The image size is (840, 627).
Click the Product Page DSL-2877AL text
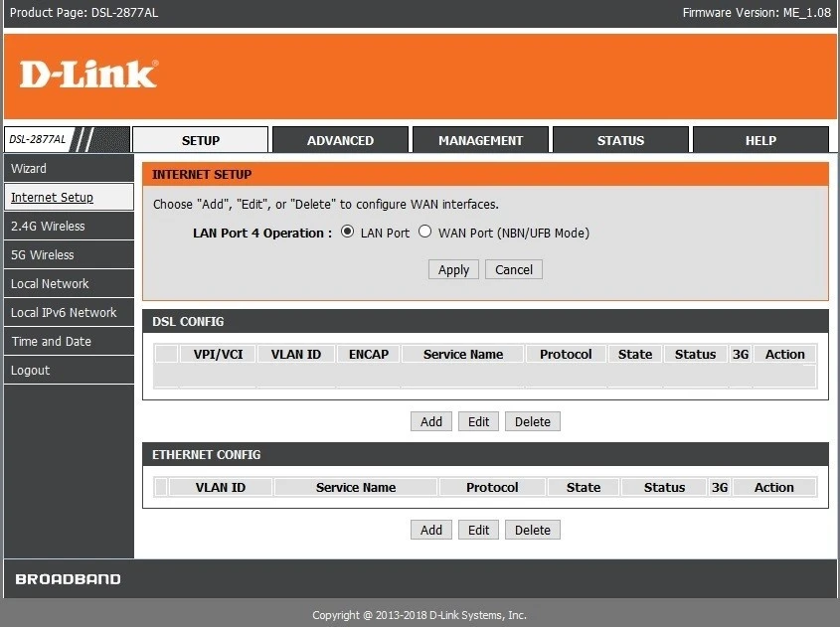click(x=84, y=12)
